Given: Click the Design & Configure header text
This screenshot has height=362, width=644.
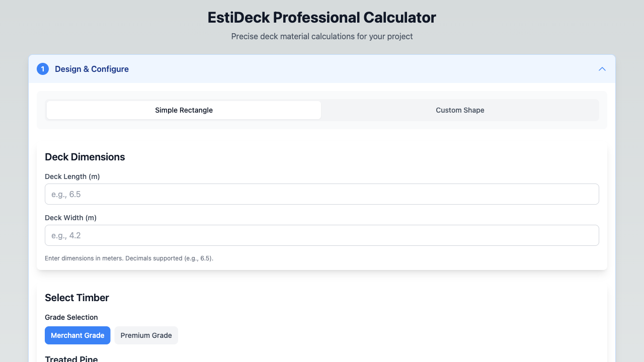Looking at the screenshot, I should coord(92,69).
